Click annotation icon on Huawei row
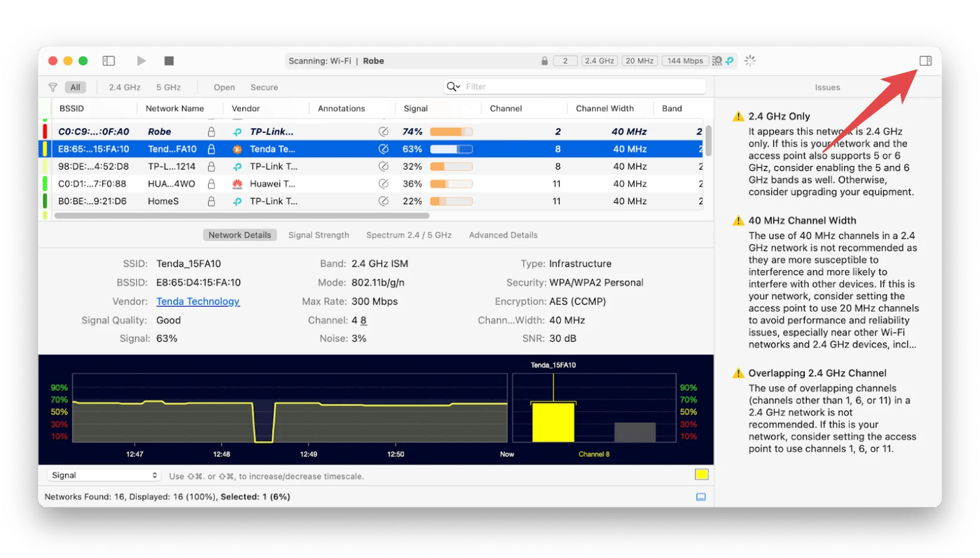The height and width of the screenshot is (558, 980). coord(383,183)
